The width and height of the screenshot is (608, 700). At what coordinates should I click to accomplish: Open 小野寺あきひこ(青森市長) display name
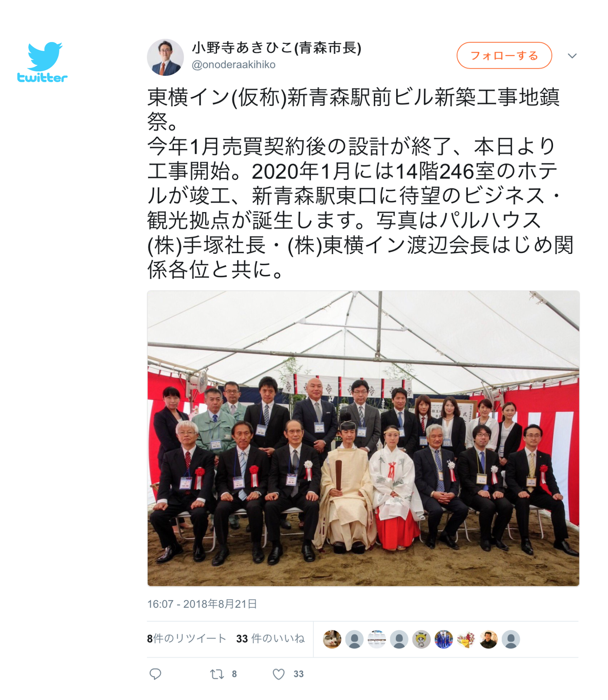(x=276, y=48)
